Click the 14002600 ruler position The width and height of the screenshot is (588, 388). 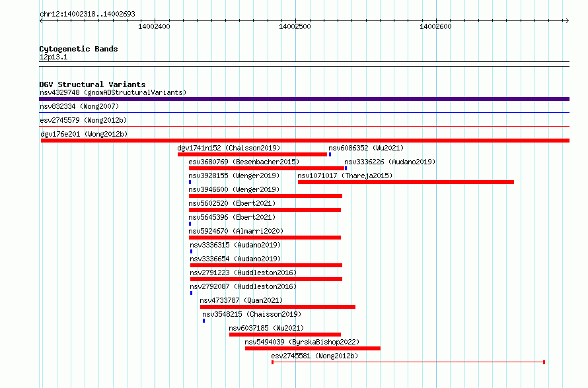pos(435,26)
